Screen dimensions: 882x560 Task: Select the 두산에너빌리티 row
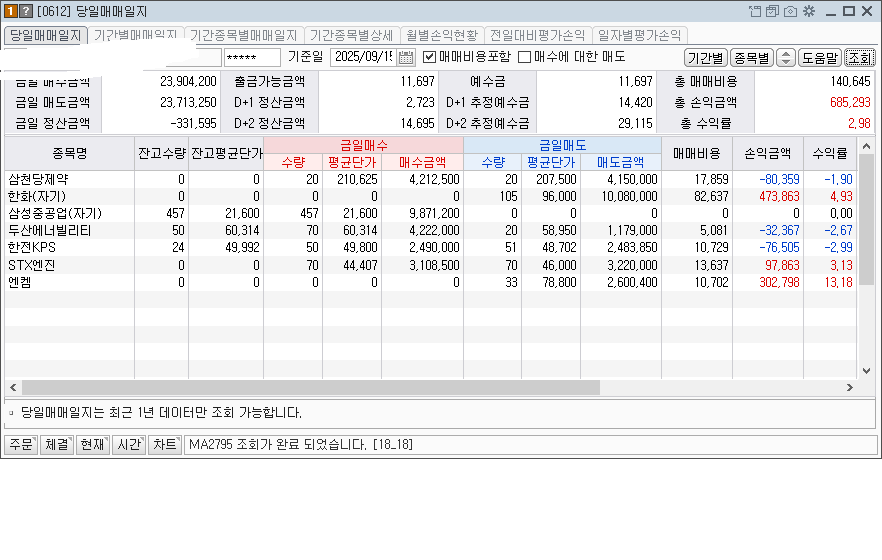coord(431,231)
